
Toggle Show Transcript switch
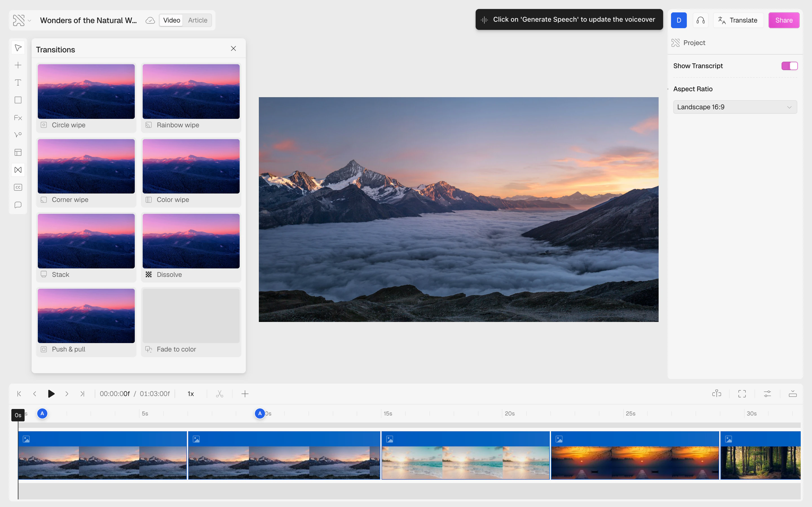tap(789, 66)
